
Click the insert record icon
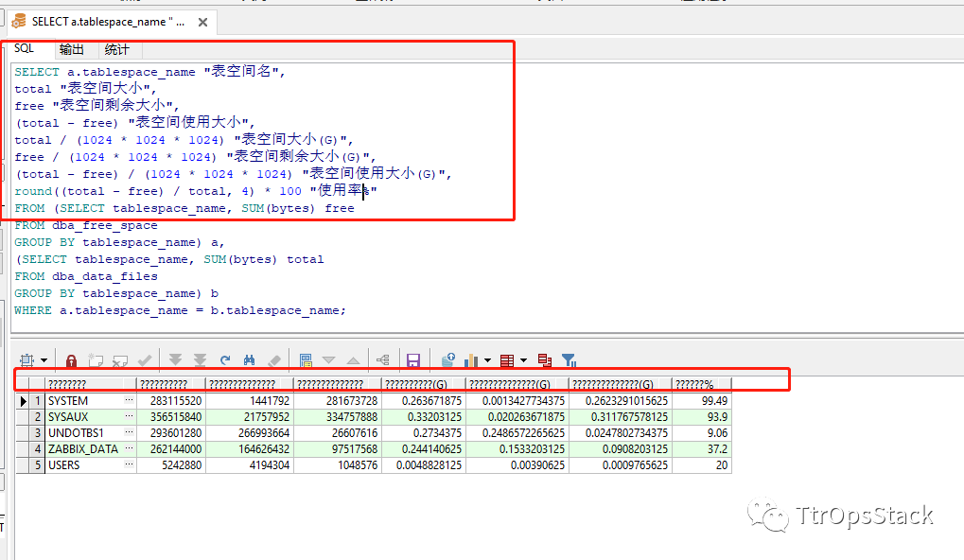96,360
